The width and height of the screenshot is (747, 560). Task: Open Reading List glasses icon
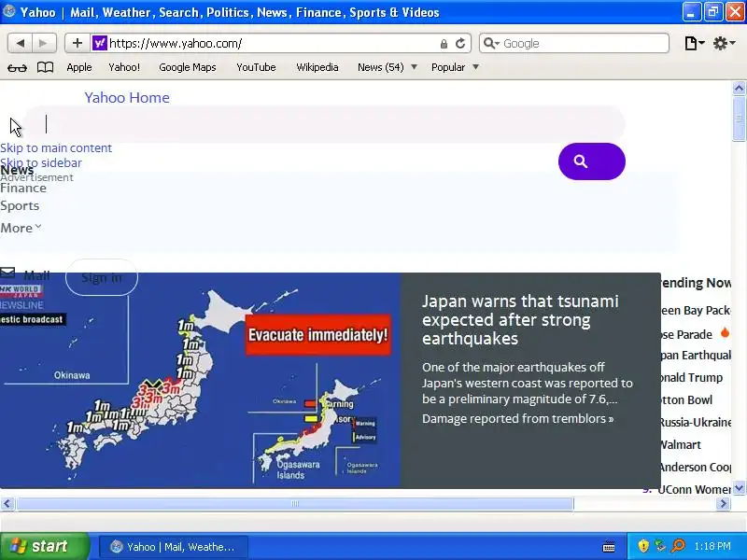(17, 67)
